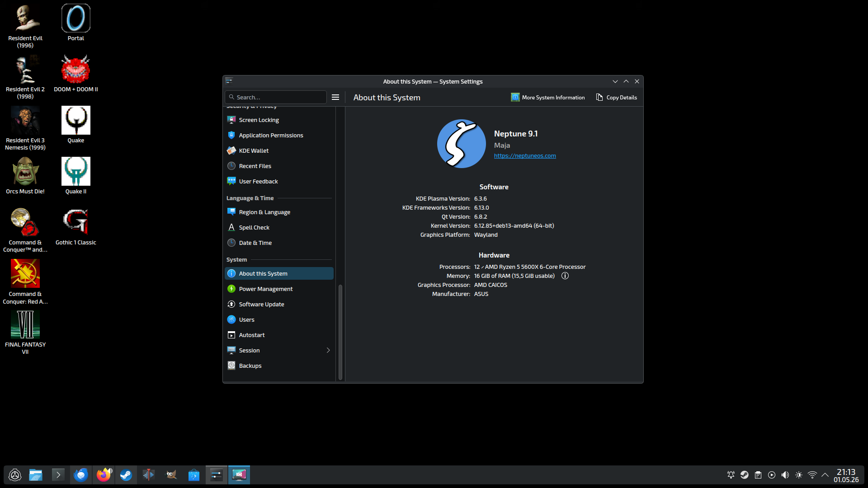Open Users settings

click(x=279, y=319)
